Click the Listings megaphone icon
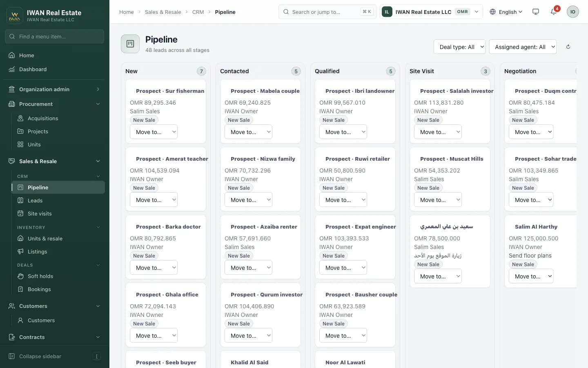This screenshot has height=368, width=588. 20,251
